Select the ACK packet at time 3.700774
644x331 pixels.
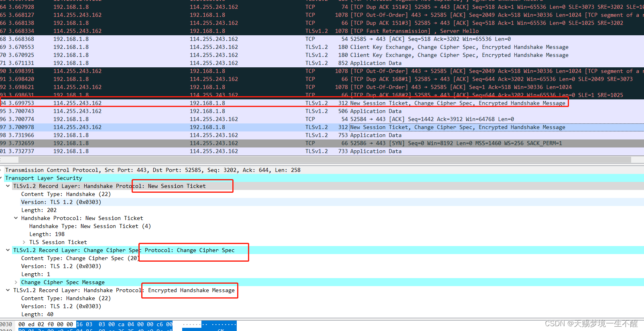point(322,119)
